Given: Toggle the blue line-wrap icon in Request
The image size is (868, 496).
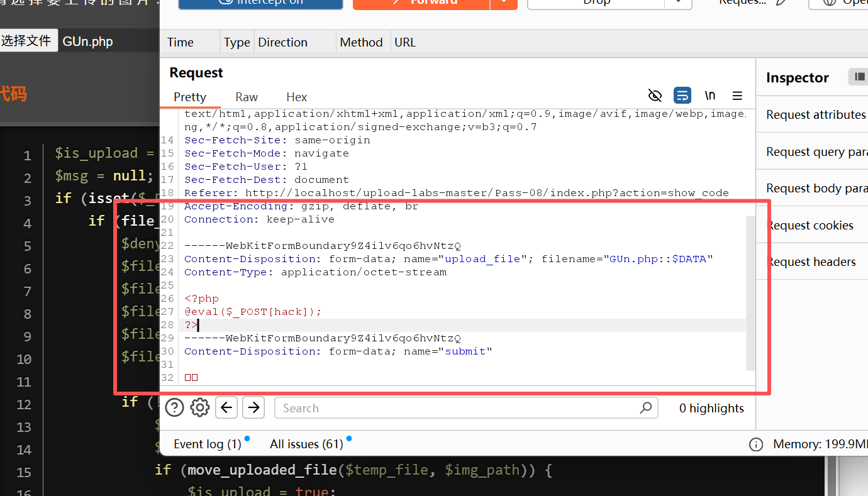Looking at the screenshot, I should click(682, 96).
